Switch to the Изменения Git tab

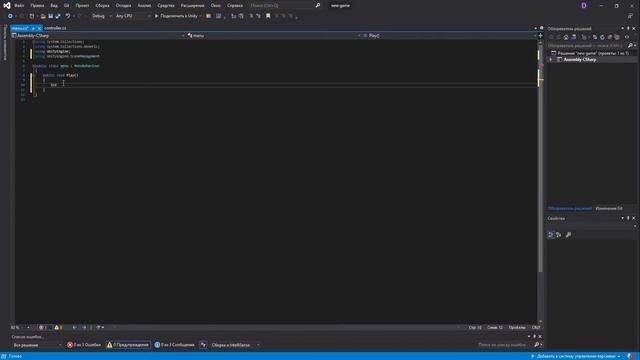pos(609,209)
